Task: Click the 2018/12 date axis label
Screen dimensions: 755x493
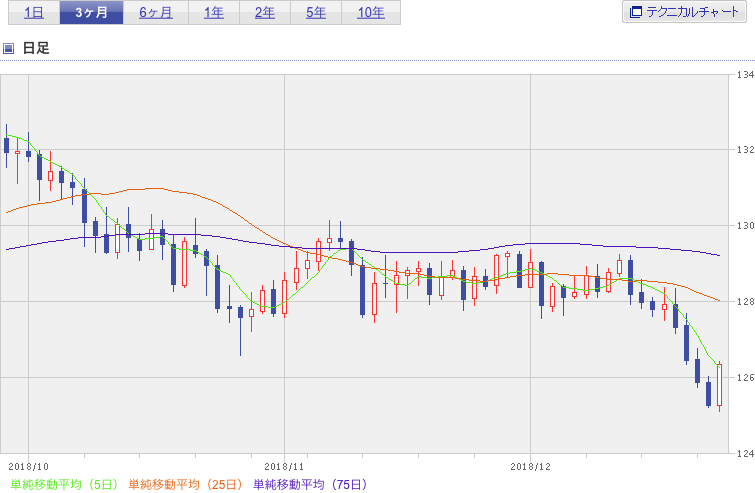Action: coord(530,467)
